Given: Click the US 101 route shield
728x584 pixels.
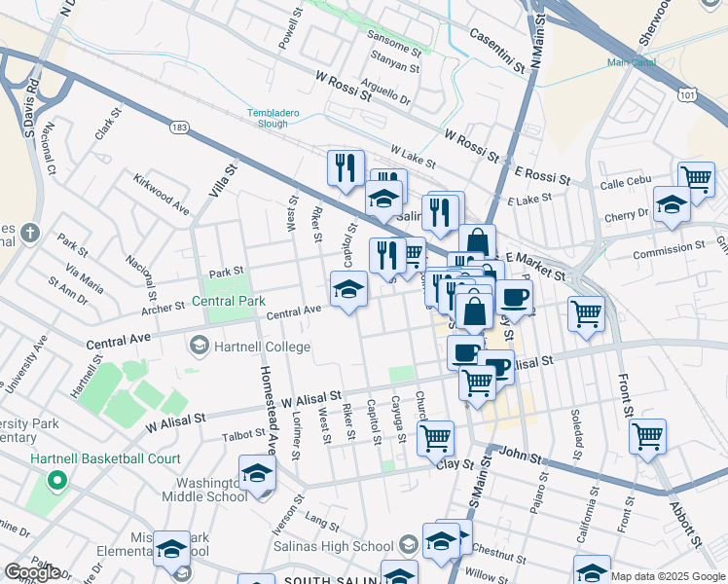Looking at the screenshot, I should click(687, 95).
